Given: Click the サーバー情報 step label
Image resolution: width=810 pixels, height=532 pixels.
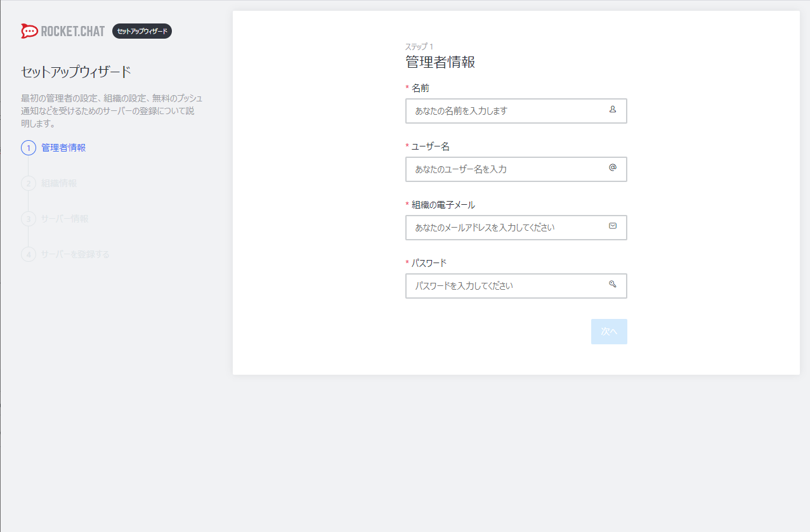Looking at the screenshot, I should 64,218.
